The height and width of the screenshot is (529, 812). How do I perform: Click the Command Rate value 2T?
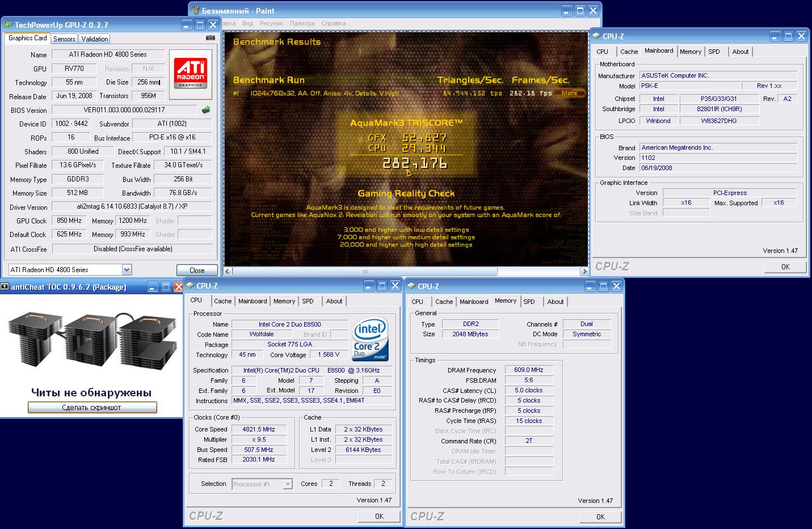tap(529, 441)
